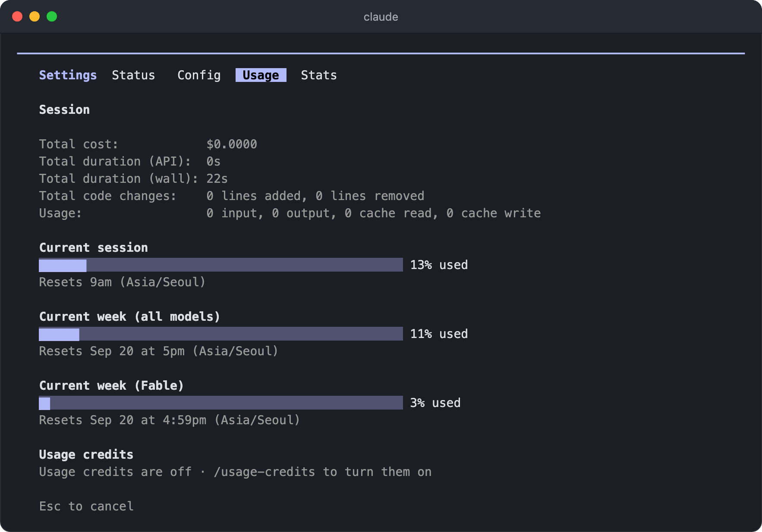Click the Current week Fable progress bar
Image resolution: width=762 pixels, height=532 pixels.
(221, 403)
